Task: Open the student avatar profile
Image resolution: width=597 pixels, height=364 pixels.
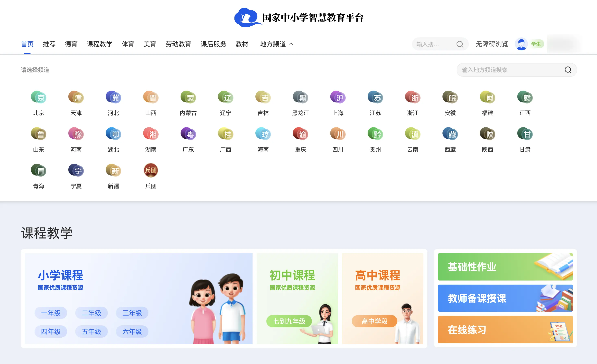Action: pos(521,44)
